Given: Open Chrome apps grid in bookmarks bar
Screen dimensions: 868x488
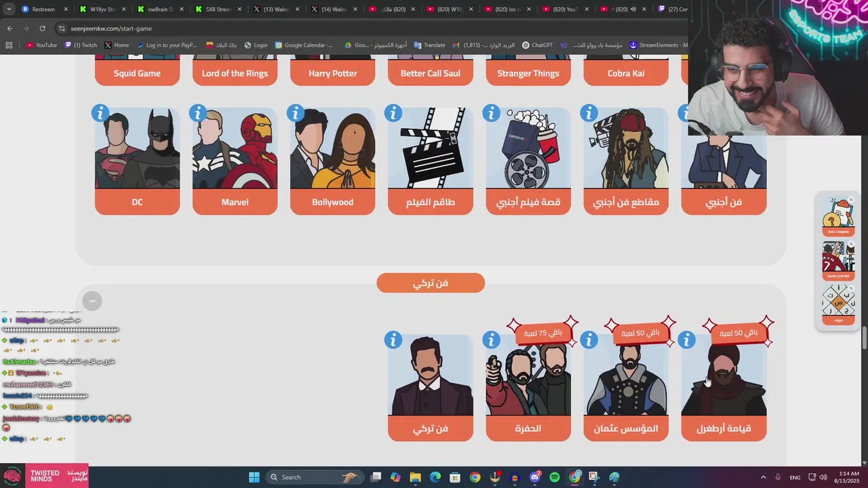Looking at the screenshot, I should pos(9,45).
